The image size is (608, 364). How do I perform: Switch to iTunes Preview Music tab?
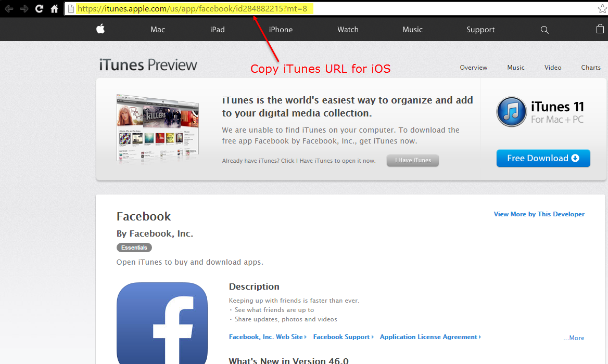coord(516,68)
